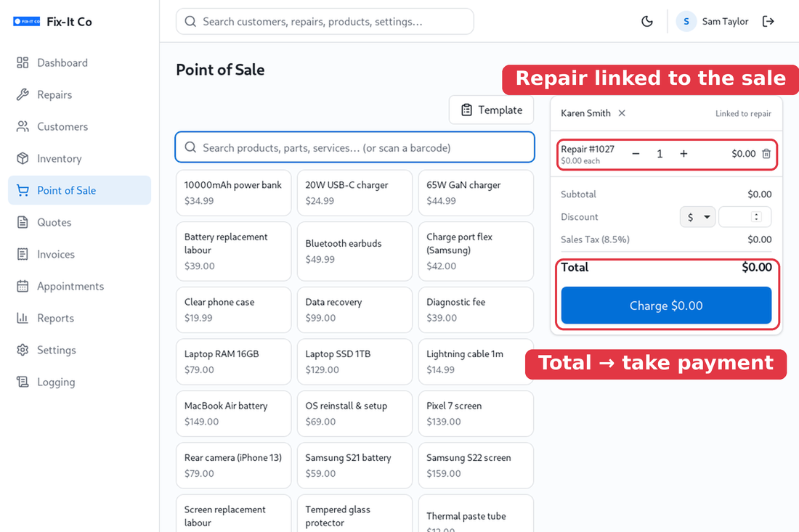Add Data recovery service
The image size is (799, 532).
click(354, 310)
